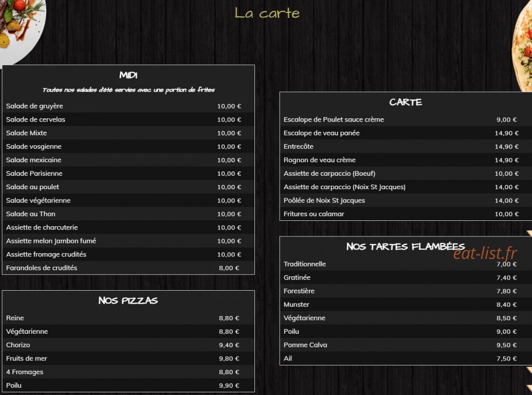Select the 'Reine' pizza row

coord(128,318)
